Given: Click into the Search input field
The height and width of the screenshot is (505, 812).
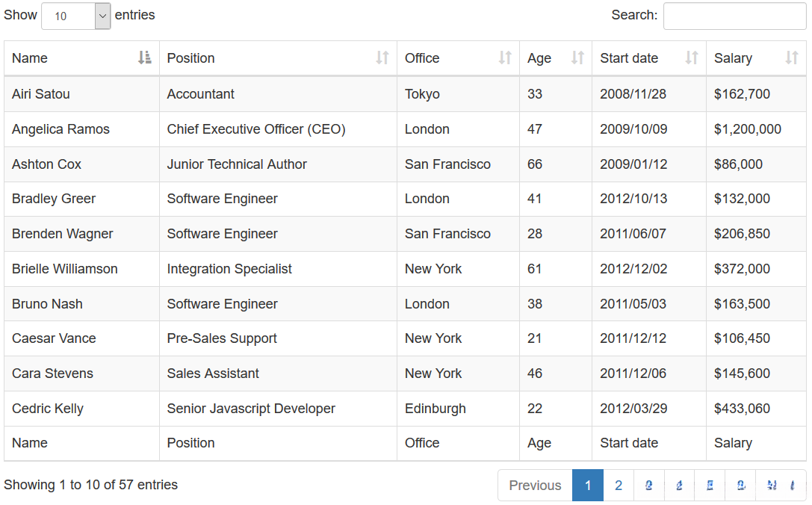Looking at the screenshot, I should coord(734,16).
